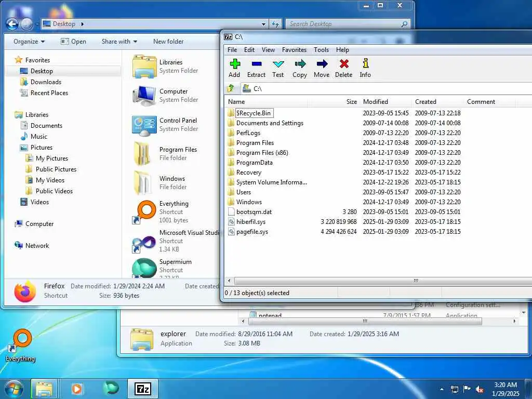Select the Windows folder icon in Explorer file list
Screen dimensions: 532x399
(143, 183)
